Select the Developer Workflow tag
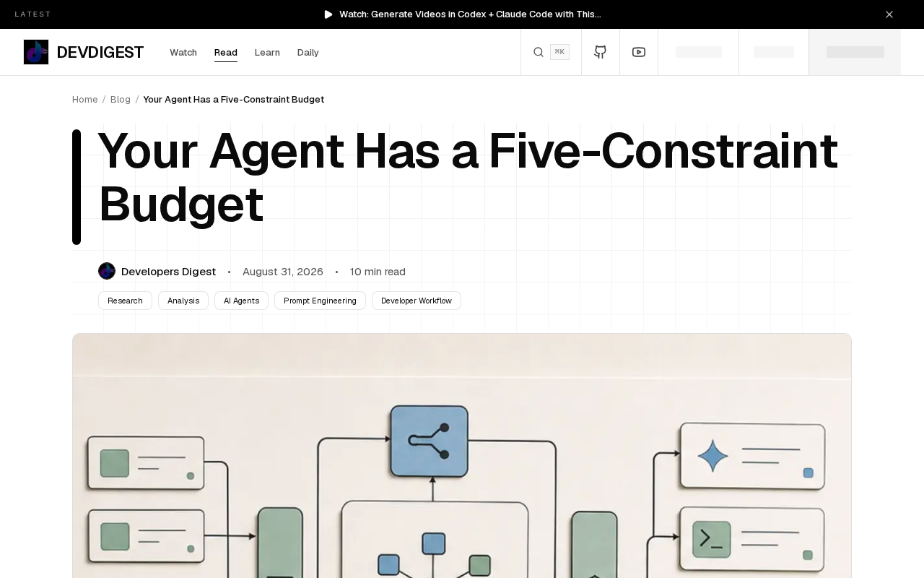The image size is (924, 578). coord(417,301)
